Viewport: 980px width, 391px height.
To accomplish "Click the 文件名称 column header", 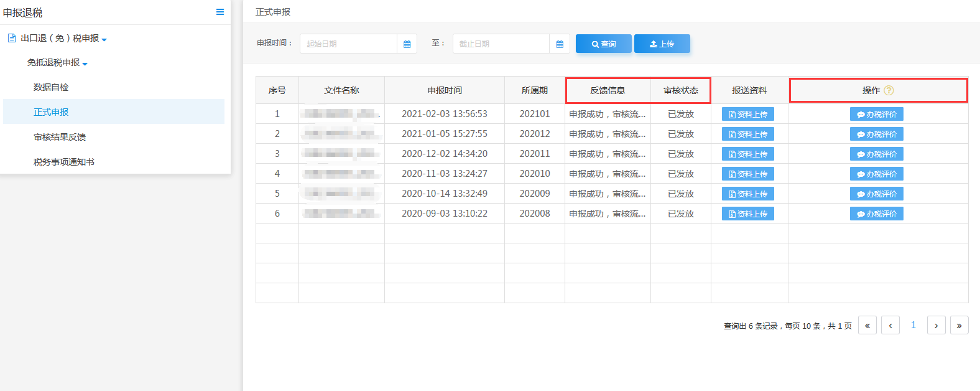I will pos(341,90).
